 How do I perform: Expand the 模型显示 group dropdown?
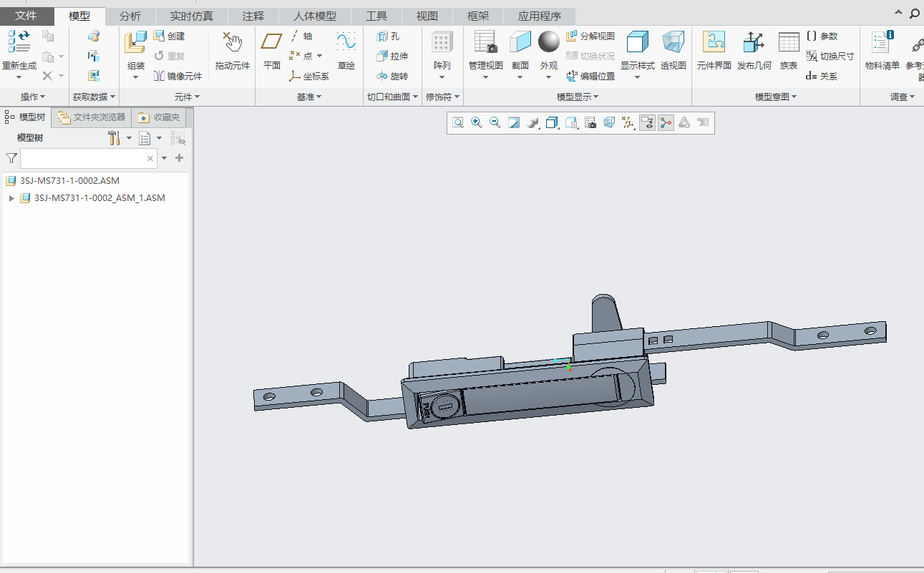click(x=578, y=97)
